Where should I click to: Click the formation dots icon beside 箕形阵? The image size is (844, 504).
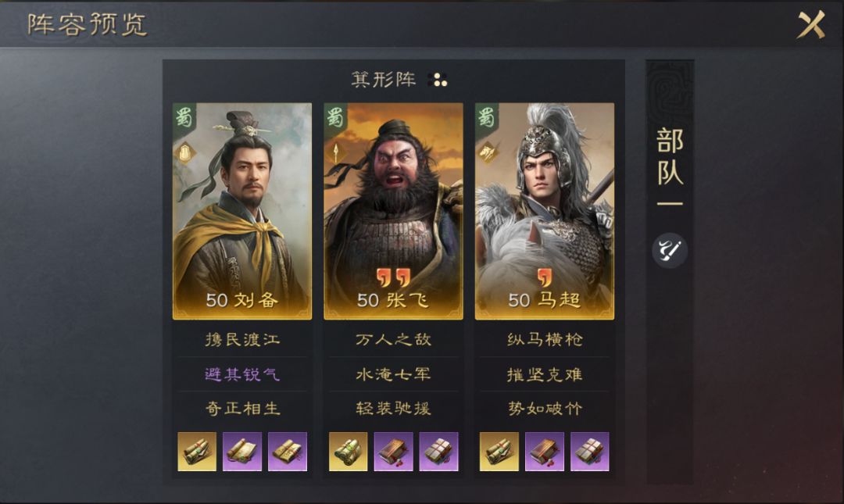(438, 80)
